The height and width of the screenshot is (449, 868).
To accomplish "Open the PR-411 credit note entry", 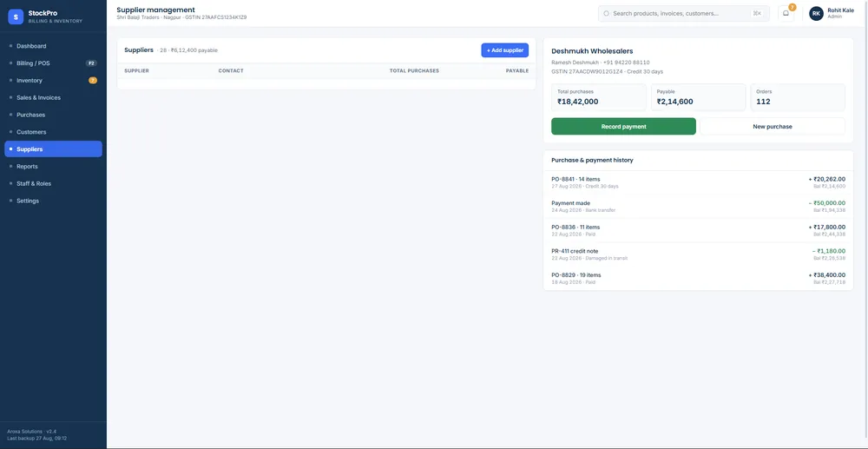I will click(x=698, y=254).
